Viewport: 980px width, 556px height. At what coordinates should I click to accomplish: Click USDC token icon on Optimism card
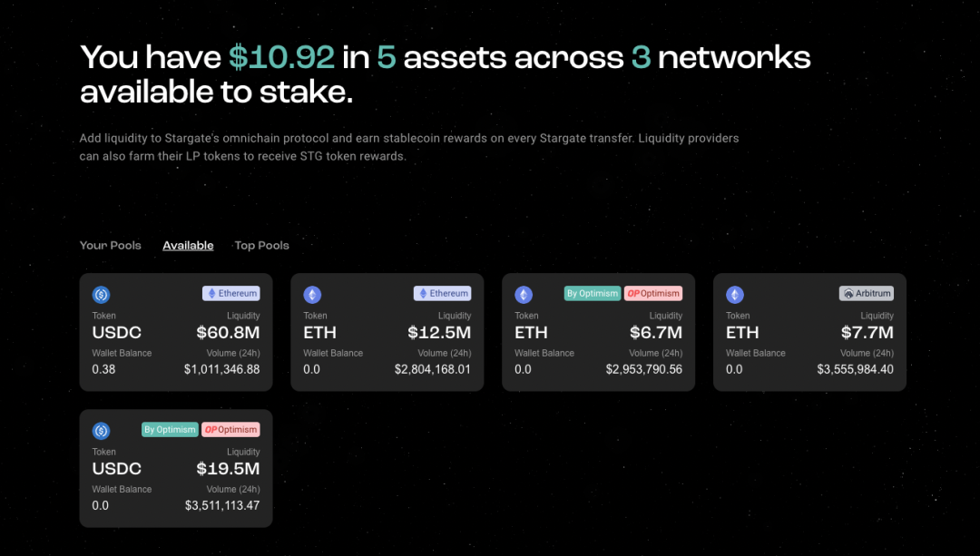[x=101, y=431]
